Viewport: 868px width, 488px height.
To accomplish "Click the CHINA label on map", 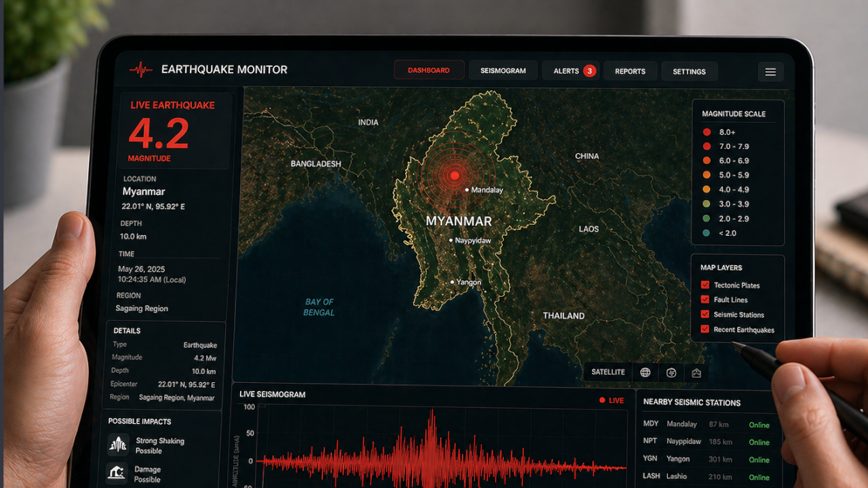I will tap(587, 157).
